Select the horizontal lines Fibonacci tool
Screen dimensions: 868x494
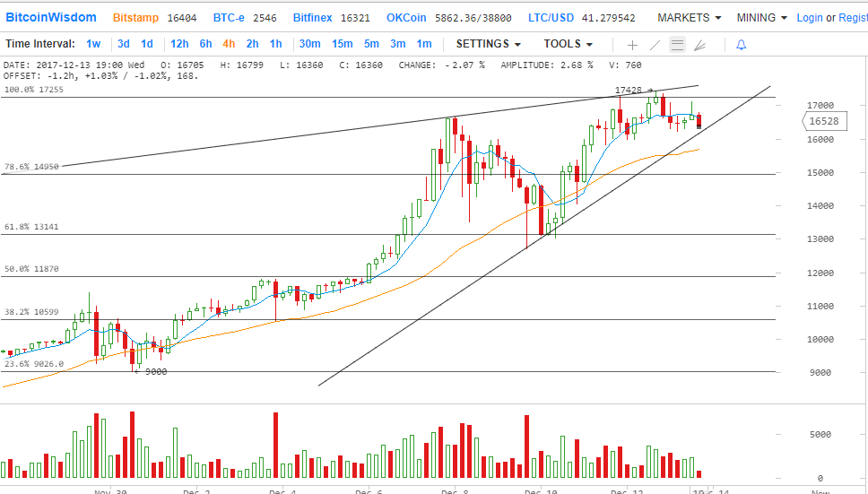[x=678, y=44]
